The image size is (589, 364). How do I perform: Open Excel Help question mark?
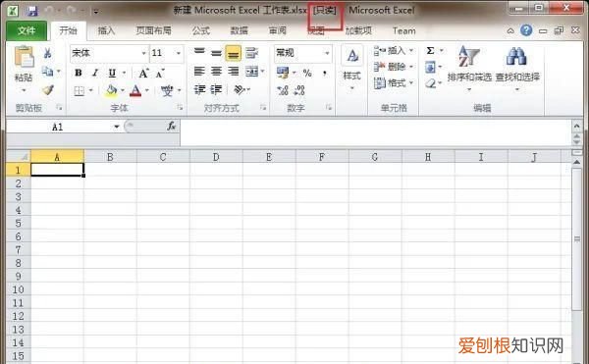pyautogui.click(x=526, y=30)
